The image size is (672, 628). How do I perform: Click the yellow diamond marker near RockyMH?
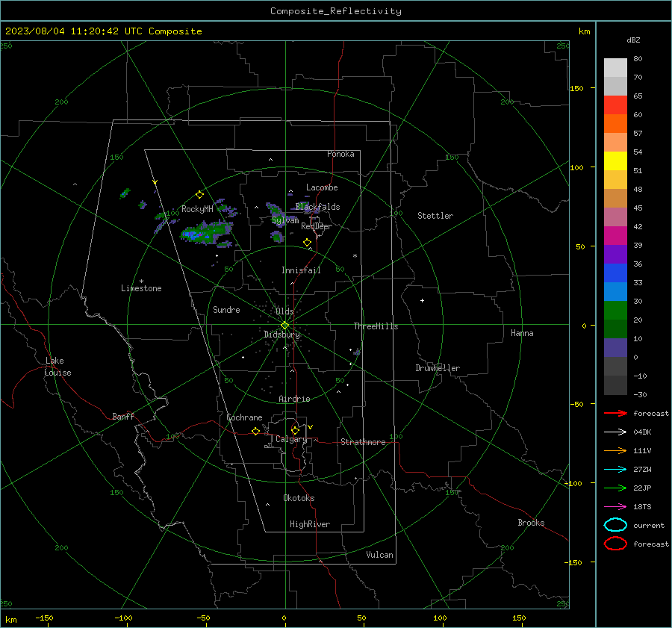click(x=199, y=195)
